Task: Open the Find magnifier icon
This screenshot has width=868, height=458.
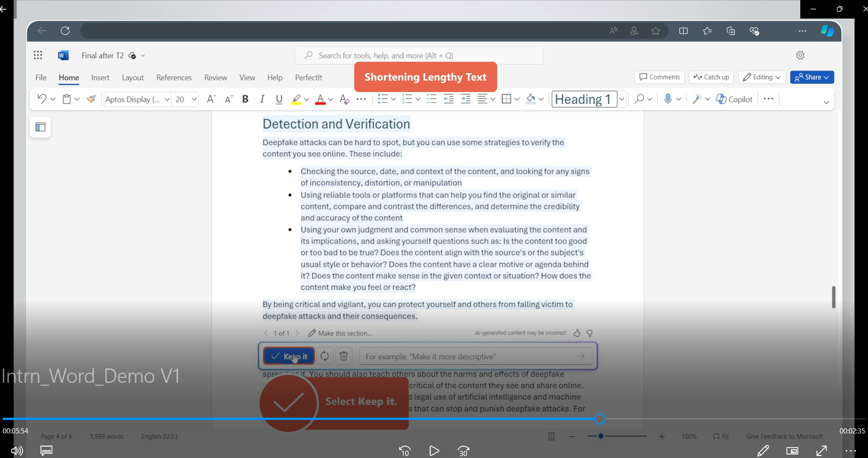Action: click(x=639, y=99)
